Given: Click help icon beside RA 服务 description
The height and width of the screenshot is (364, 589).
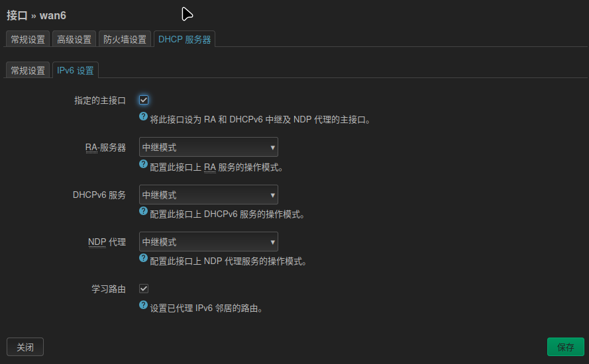Looking at the screenshot, I should pyautogui.click(x=143, y=163).
